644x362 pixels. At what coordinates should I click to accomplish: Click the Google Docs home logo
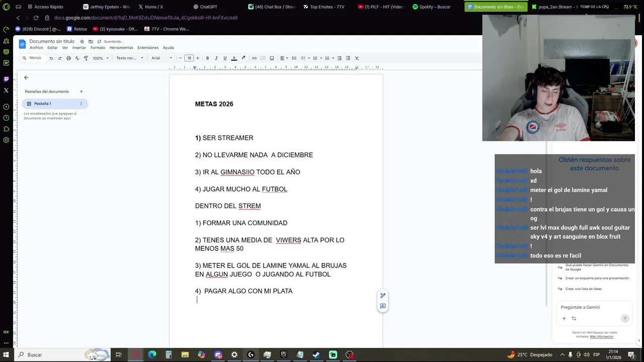coord(22,44)
